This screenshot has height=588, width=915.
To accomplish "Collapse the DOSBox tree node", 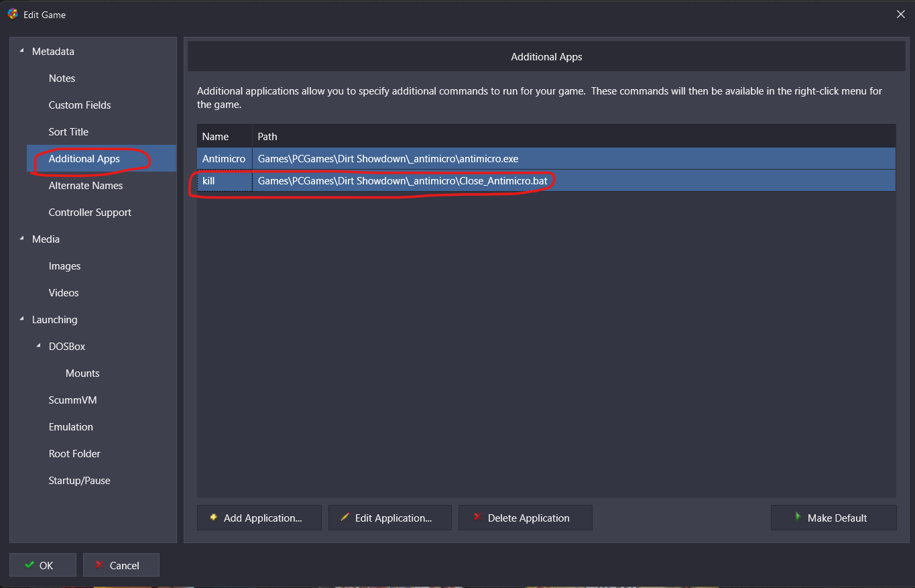I will 38,346.
